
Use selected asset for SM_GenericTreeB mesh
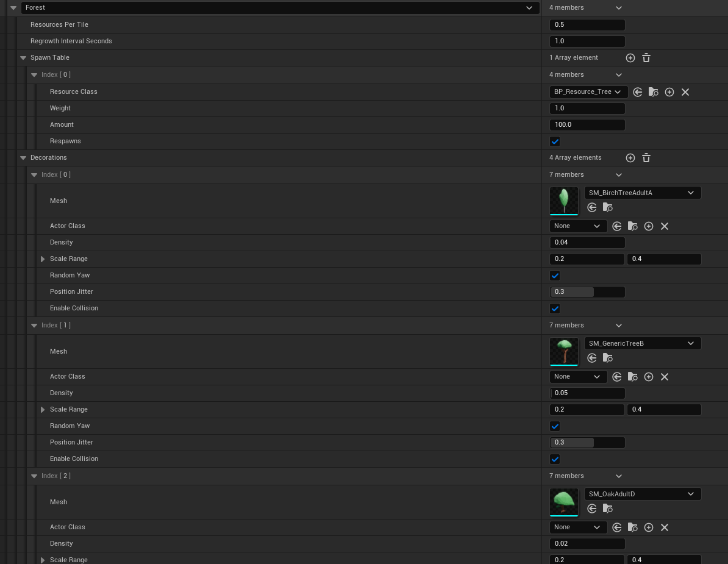(x=591, y=358)
